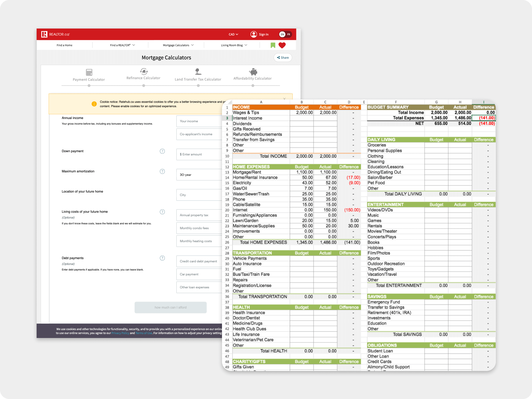Open saved listings via green bookmark icon

click(x=273, y=45)
